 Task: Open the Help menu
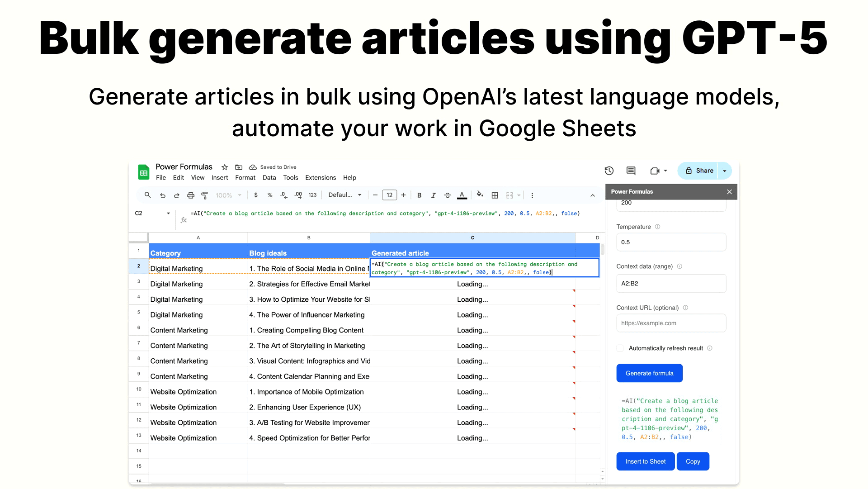click(x=349, y=178)
